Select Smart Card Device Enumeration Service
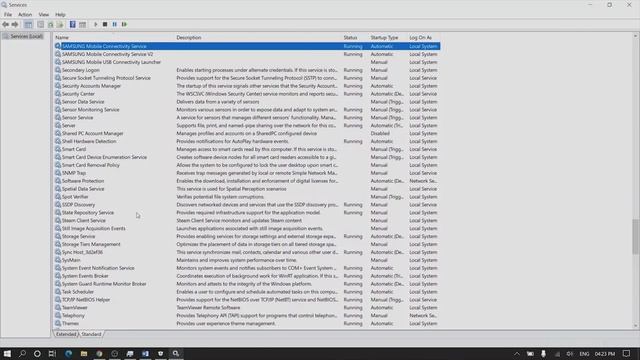The width and height of the screenshot is (640, 360). pos(247,157)
